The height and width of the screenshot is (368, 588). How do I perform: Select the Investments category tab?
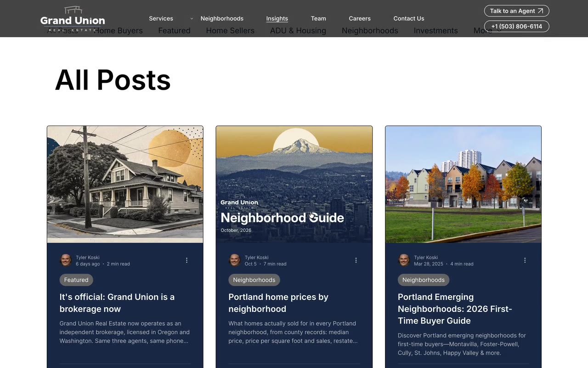coord(435,31)
